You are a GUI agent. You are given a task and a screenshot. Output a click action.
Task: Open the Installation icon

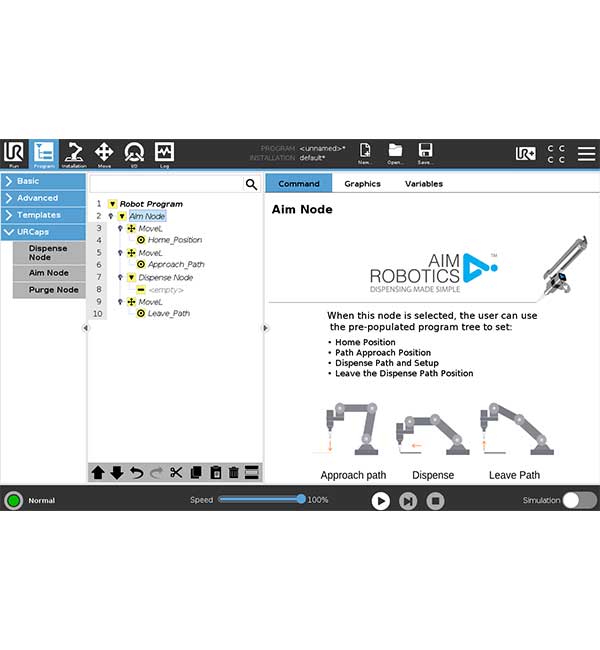pos(74,154)
